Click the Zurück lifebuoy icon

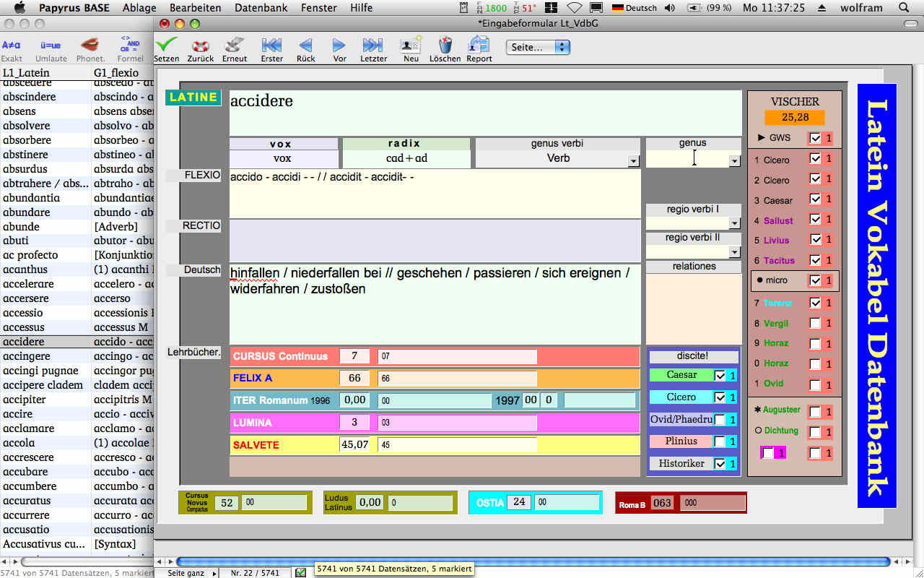[x=201, y=45]
